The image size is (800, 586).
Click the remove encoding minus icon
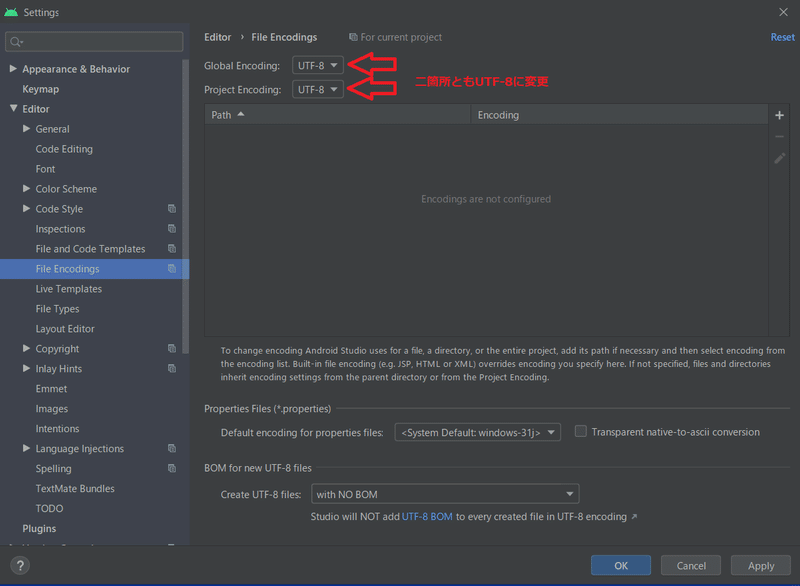coord(779,137)
